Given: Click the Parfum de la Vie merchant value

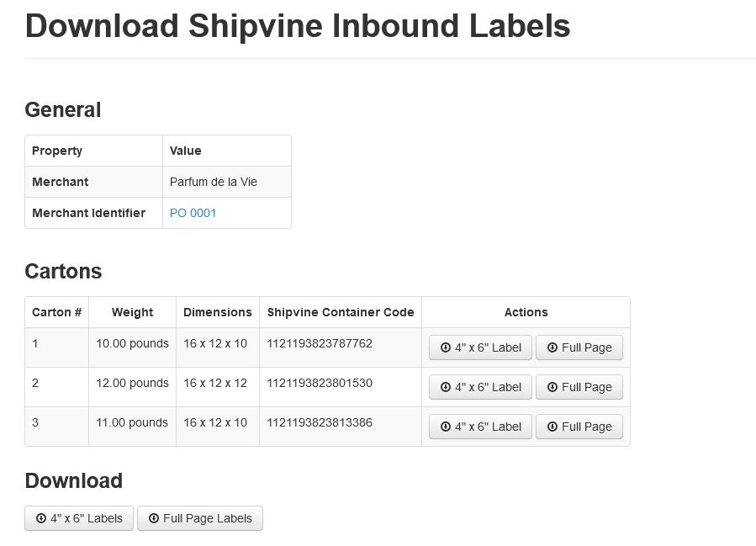Looking at the screenshot, I should (x=214, y=182).
